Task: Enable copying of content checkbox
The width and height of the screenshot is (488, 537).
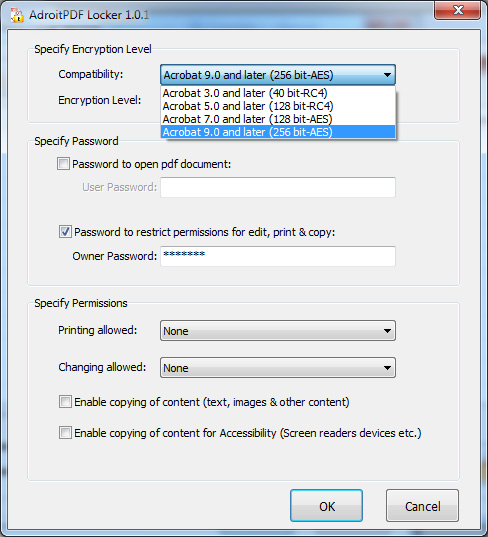Action: pyautogui.click(x=65, y=402)
